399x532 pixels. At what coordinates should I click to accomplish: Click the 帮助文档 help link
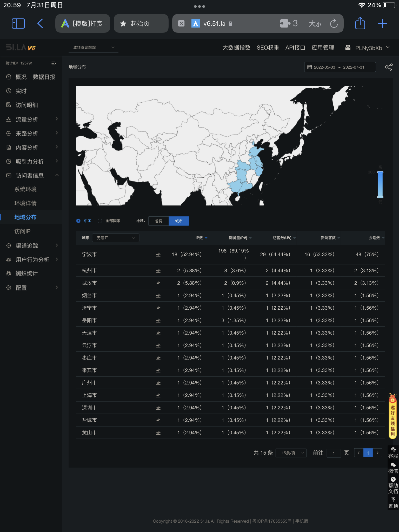[393, 486]
